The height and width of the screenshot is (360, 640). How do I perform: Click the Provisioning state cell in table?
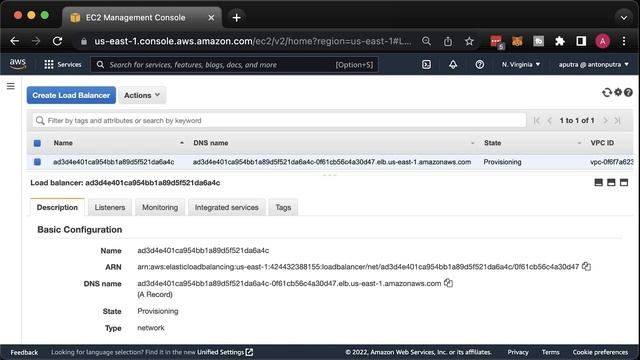coord(502,162)
